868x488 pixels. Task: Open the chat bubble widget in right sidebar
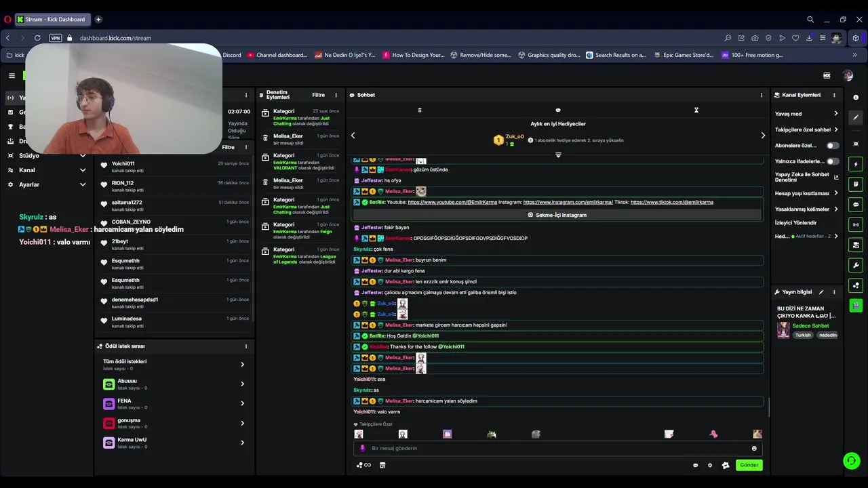[x=856, y=205]
